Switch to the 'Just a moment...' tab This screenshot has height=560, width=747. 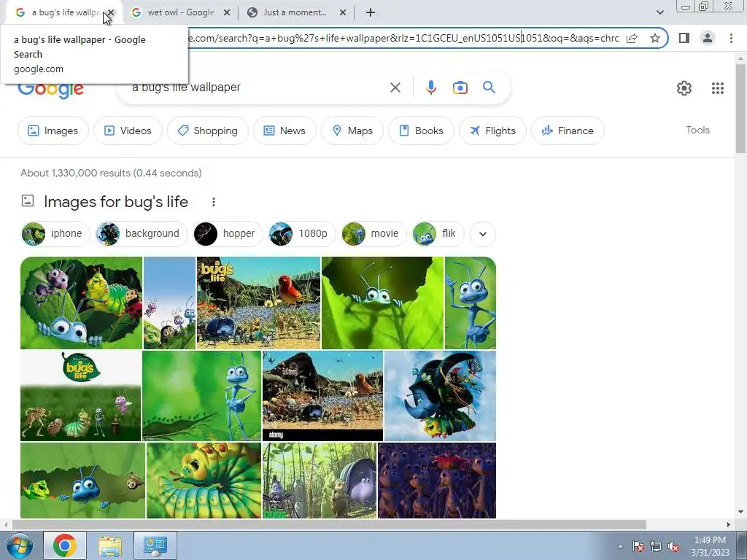tap(295, 12)
